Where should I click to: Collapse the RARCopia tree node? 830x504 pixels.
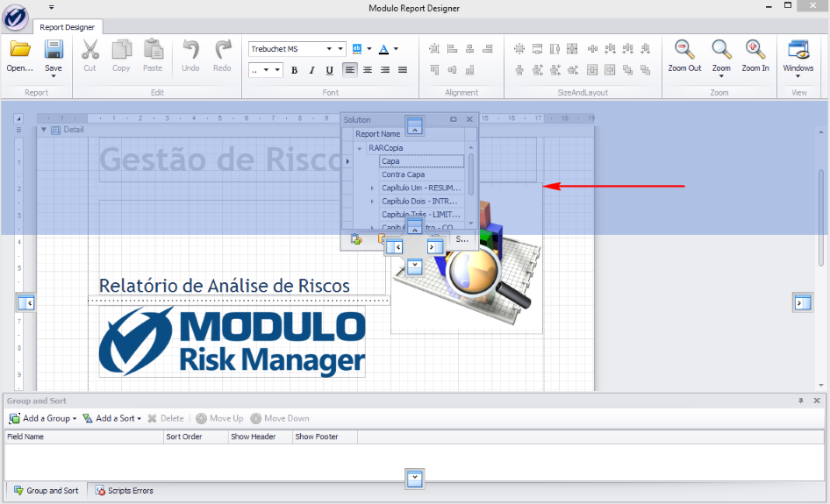pyautogui.click(x=360, y=149)
